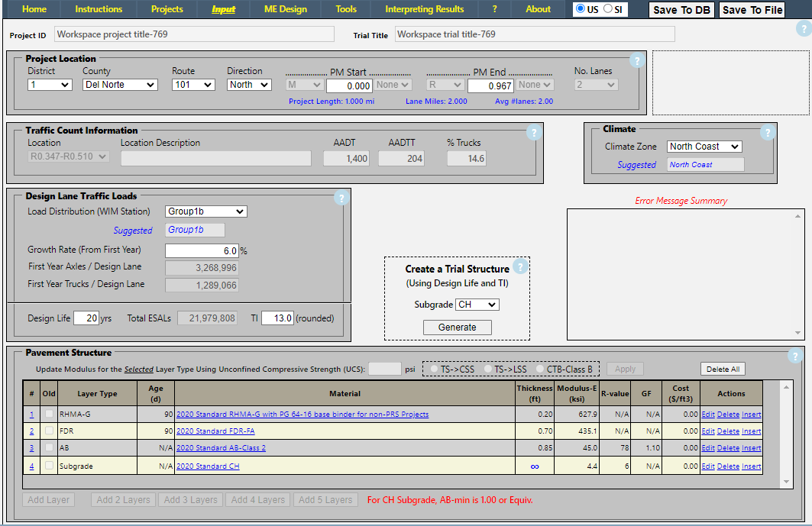Open Design Lane Traffic Loads help icon
Viewport: 812px width, 526px height.
[x=341, y=198]
